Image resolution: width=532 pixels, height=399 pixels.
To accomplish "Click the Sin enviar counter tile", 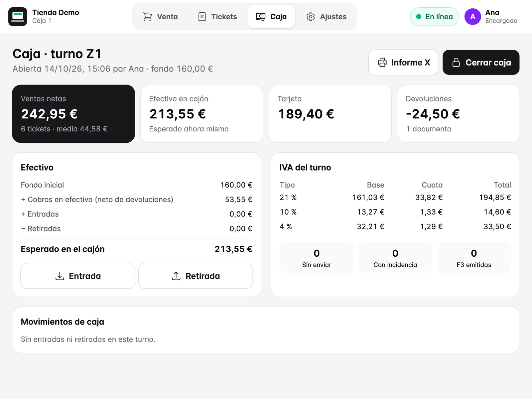I will (317, 258).
